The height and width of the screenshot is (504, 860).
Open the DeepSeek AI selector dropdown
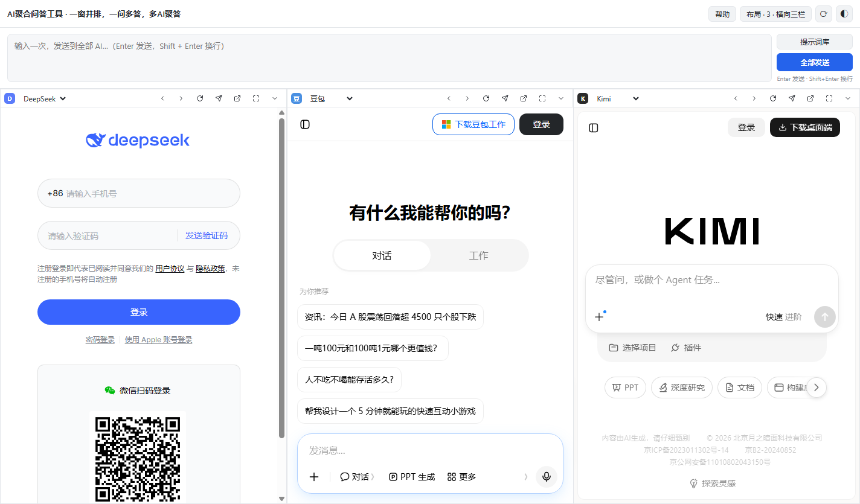[x=45, y=98]
